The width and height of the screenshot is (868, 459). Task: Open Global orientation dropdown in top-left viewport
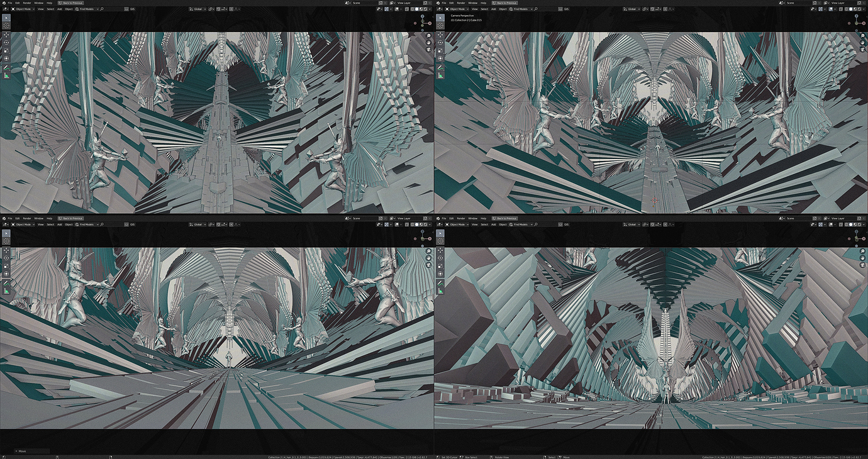click(198, 9)
